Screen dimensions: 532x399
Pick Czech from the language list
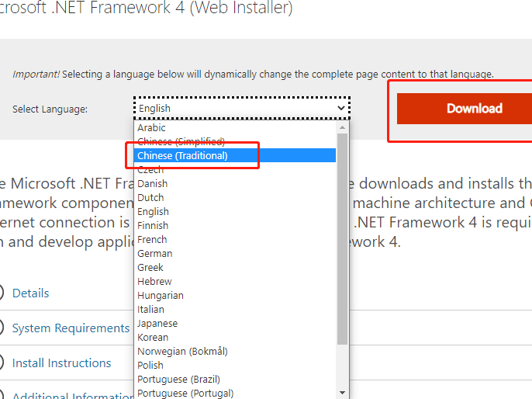235,169
